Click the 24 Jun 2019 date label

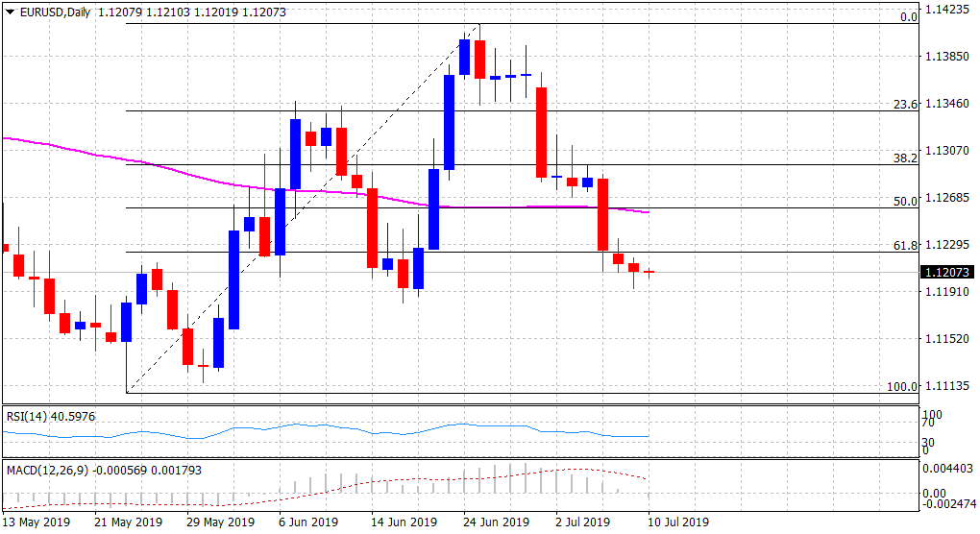tap(497, 522)
